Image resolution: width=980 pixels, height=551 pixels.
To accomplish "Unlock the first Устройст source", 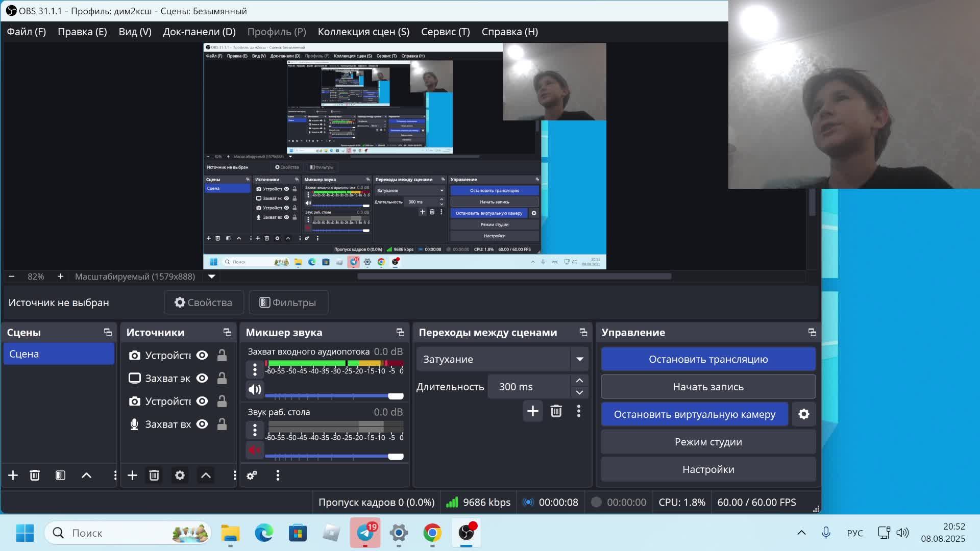I will coord(222,356).
